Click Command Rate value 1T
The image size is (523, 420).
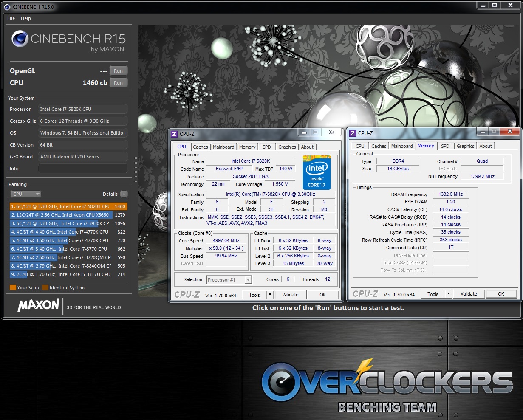click(x=450, y=247)
